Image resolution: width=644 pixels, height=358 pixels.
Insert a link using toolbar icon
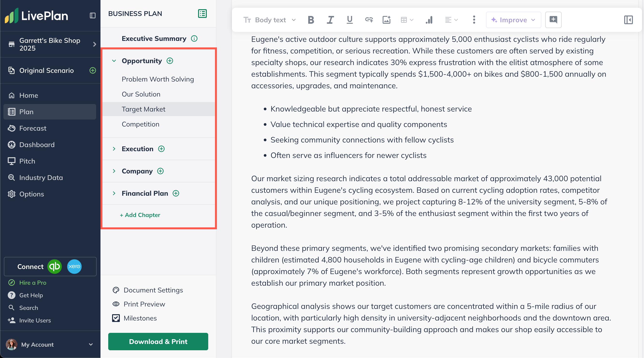369,20
